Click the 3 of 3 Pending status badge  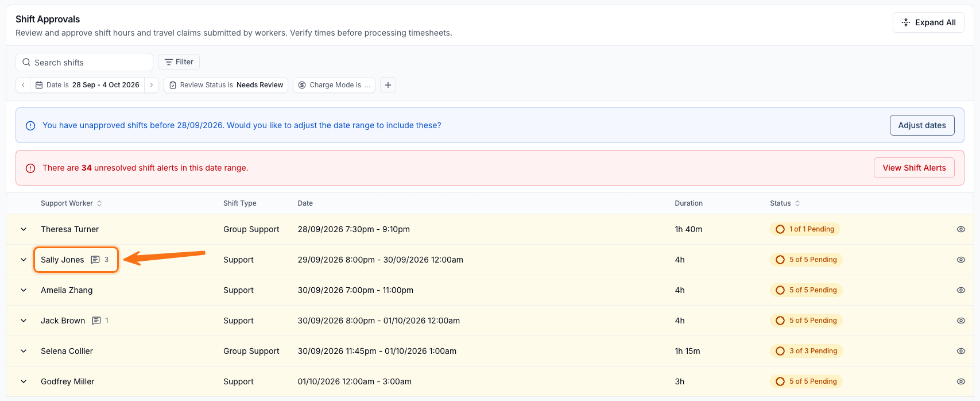(x=807, y=351)
